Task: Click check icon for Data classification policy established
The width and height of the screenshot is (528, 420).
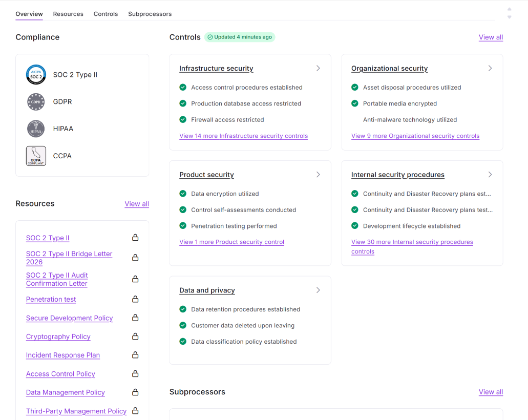Action: 183,342
